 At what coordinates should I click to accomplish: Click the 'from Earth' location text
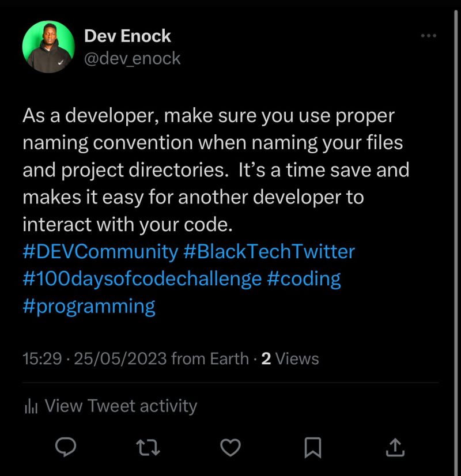[210, 359]
